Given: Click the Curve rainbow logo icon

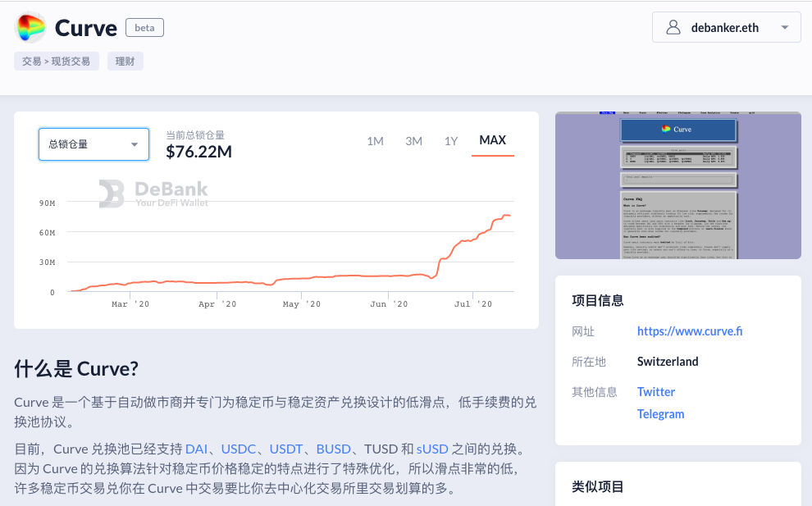Looking at the screenshot, I should coord(30,27).
